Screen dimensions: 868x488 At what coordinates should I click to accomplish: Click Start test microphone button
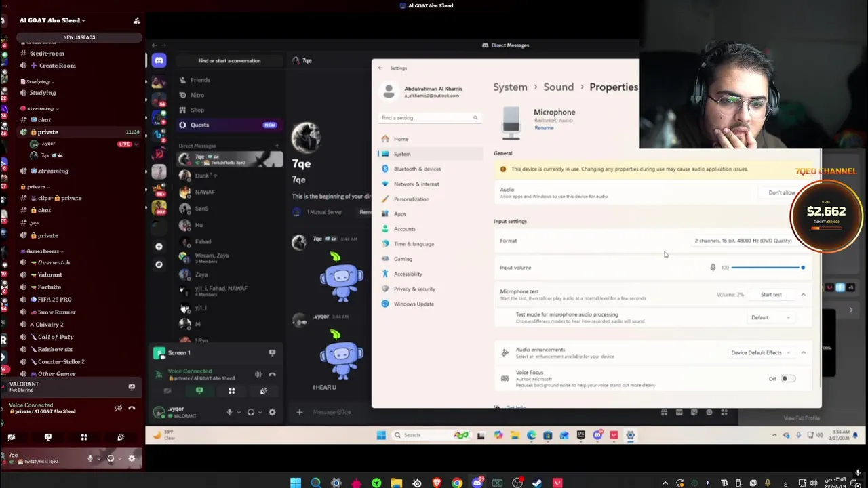(771, 295)
